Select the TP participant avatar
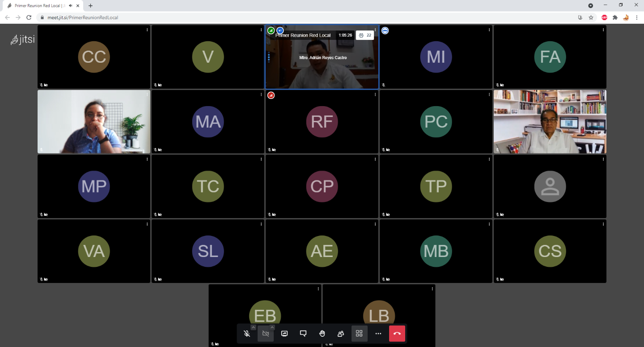This screenshot has width=644, height=347. (x=436, y=186)
